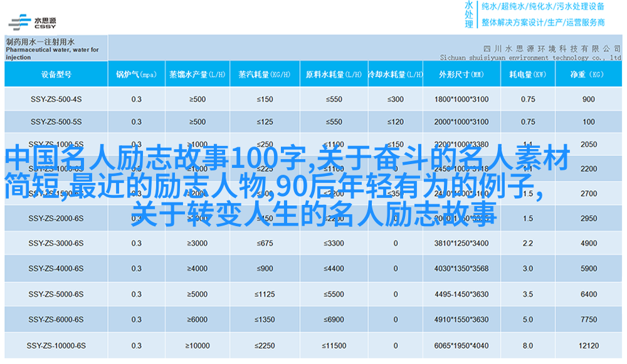Click the 原料水耗量(L/H) column header

(334, 75)
